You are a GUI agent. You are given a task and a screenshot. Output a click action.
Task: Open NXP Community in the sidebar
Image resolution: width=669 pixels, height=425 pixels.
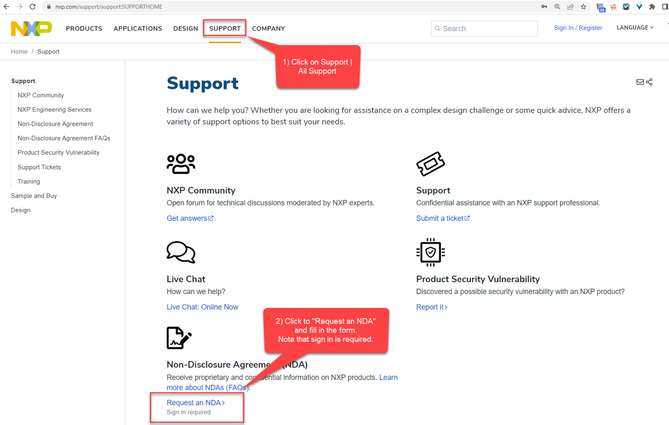(41, 95)
